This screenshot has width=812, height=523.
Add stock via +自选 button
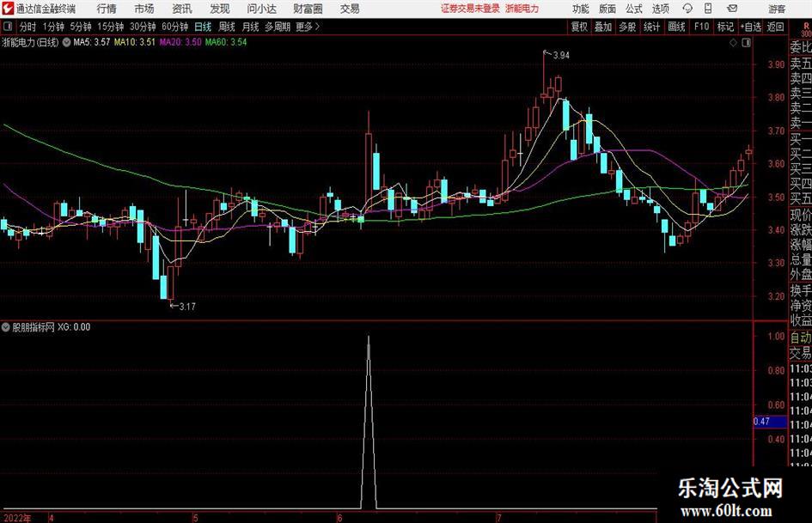pos(750,27)
